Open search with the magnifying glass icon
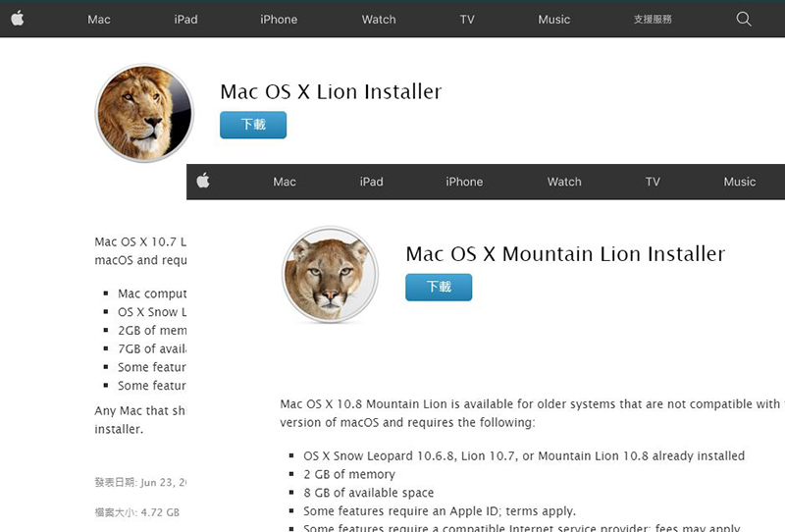Image resolution: width=785 pixels, height=532 pixels. (x=743, y=19)
